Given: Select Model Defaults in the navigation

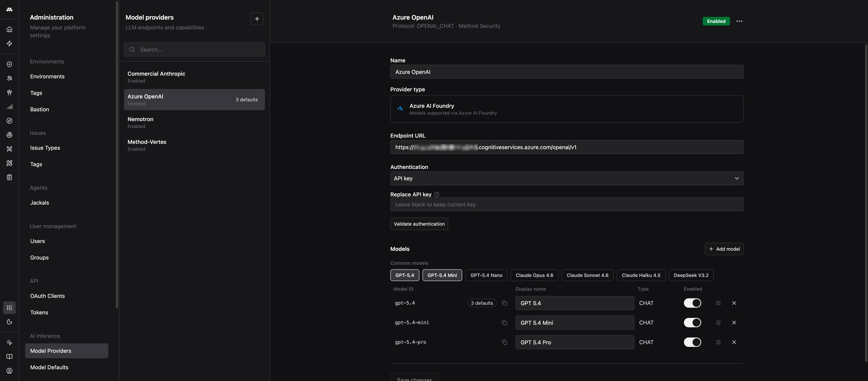Looking at the screenshot, I should click(49, 367).
